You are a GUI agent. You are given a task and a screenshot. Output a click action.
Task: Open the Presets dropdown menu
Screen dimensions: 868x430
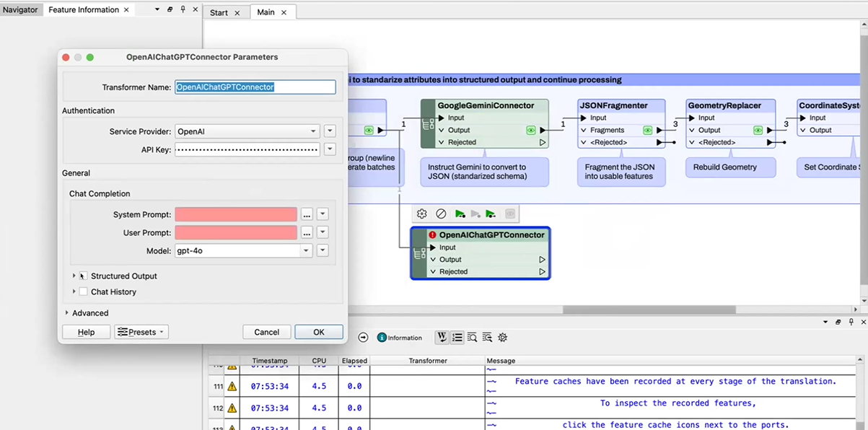[x=141, y=332]
